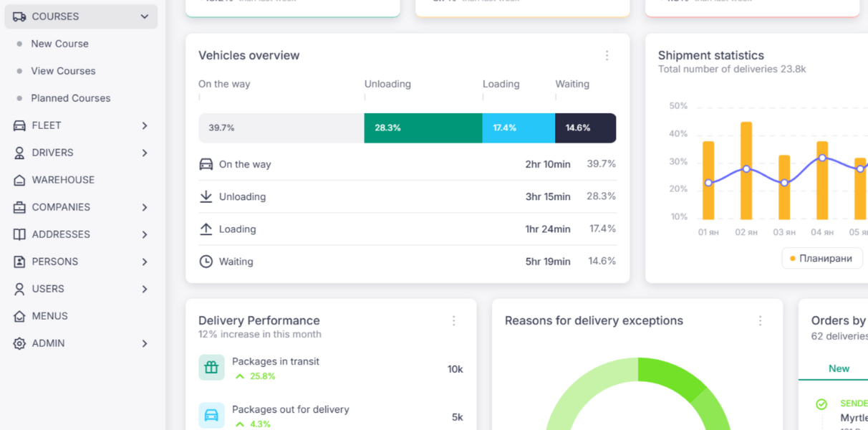Toggle the Планирани legend in Shipment statistics
The image size is (868, 430).
(x=821, y=258)
